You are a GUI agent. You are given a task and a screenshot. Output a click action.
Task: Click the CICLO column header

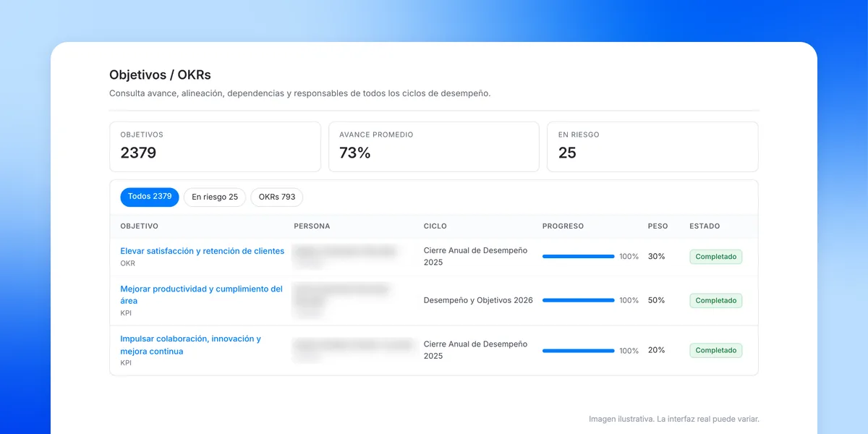tap(435, 226)
